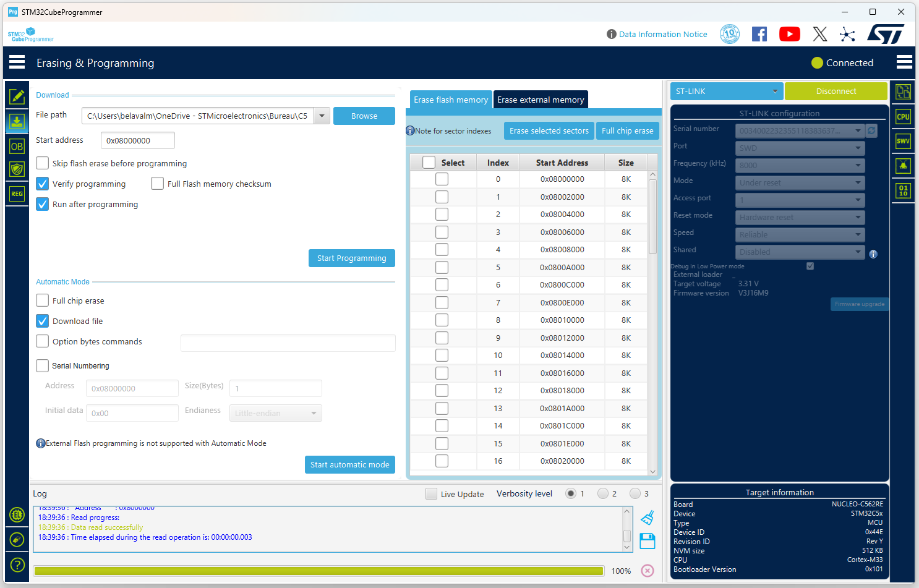Select Verbosity level 3 radio button
This screenshot has width=919, height=588.
tap(635, 493)
